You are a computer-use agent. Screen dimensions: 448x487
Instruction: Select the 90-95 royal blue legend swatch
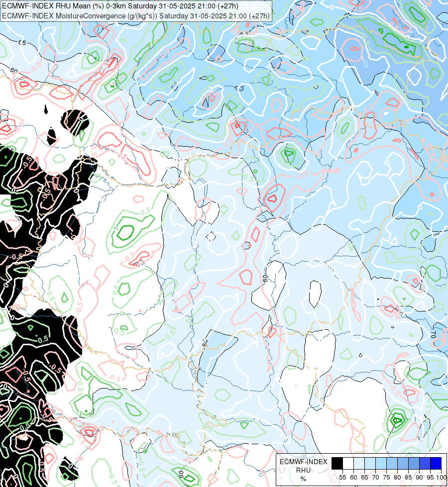point(425,464)
